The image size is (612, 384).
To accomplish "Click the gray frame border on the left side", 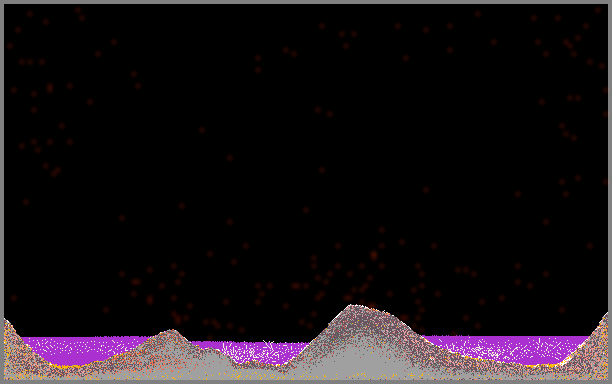I will [2, 192].
